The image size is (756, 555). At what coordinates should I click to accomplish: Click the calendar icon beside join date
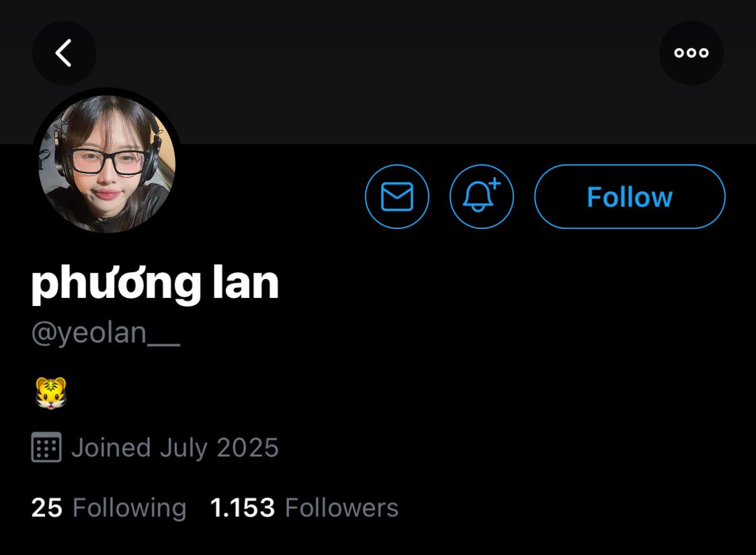(x=46, y=447)
